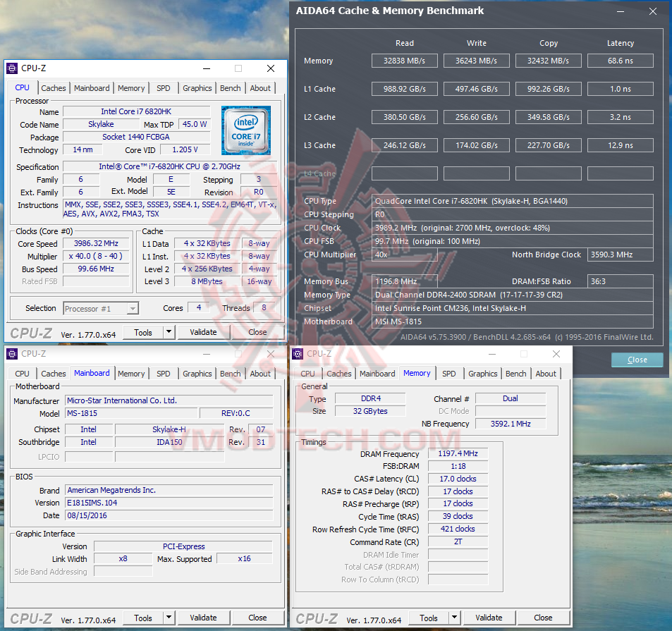Open Mainboard tab in top CPU-Z window
The height and width of the screenshot is (631, 672).
[x=92, y=88]
